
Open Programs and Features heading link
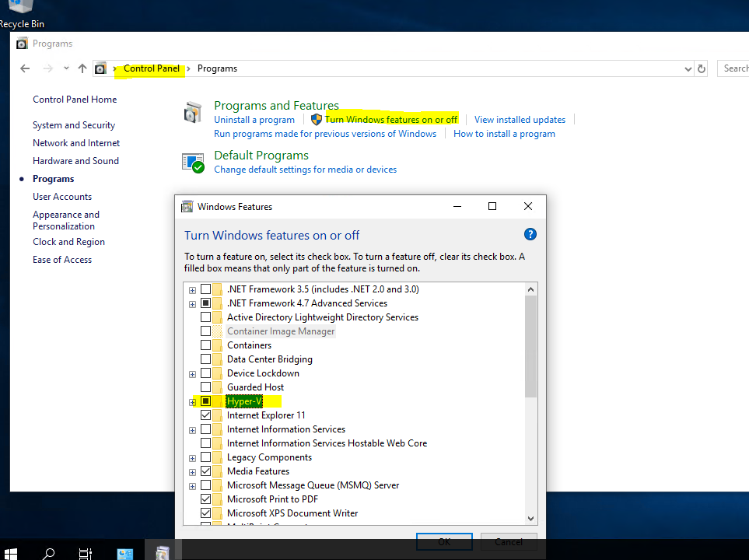[x=276, y=105]
